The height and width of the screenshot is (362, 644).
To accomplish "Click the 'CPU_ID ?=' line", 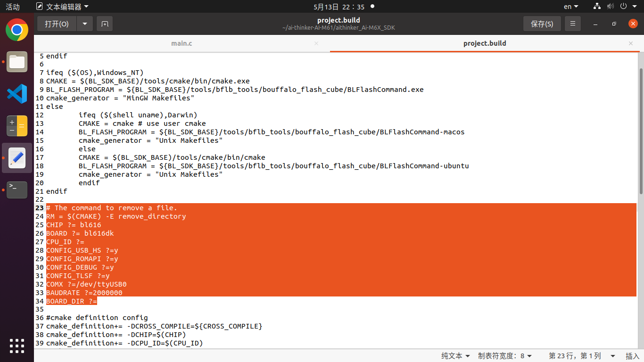I will [x=65, y=242].
